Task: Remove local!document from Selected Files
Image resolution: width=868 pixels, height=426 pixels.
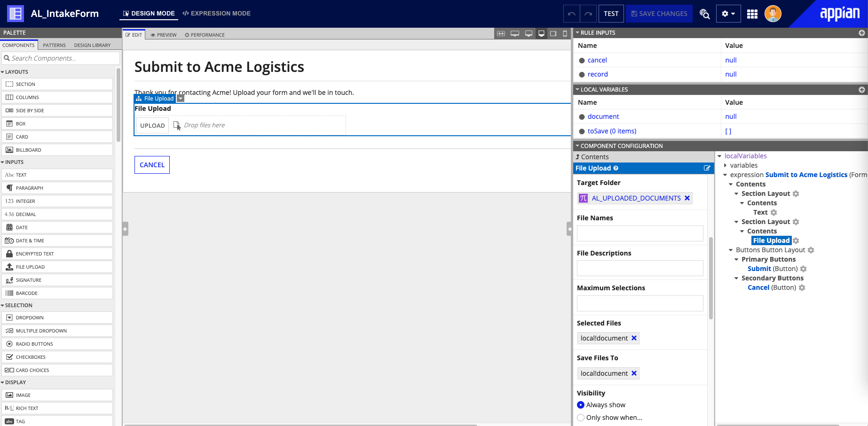Action: click(x=634, y=338)
